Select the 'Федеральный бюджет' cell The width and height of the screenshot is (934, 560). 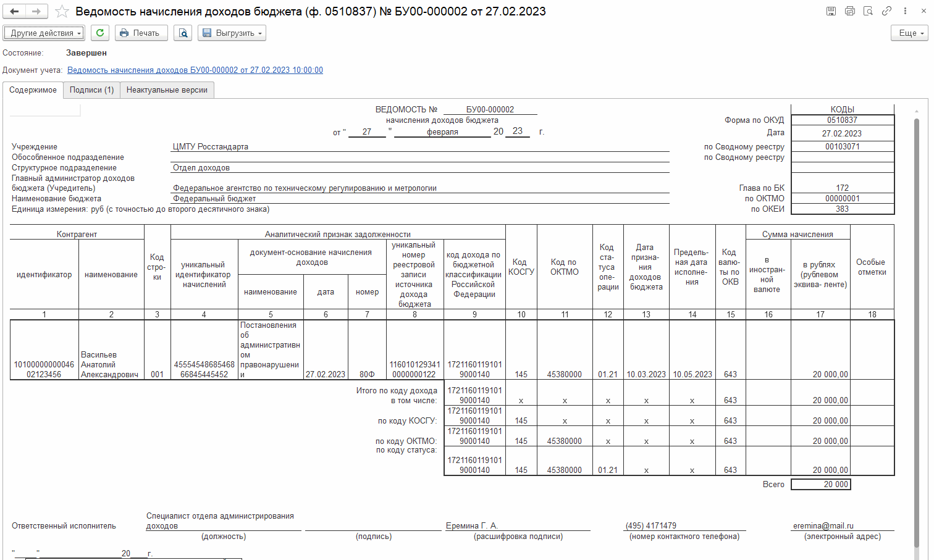pos(420,198)
